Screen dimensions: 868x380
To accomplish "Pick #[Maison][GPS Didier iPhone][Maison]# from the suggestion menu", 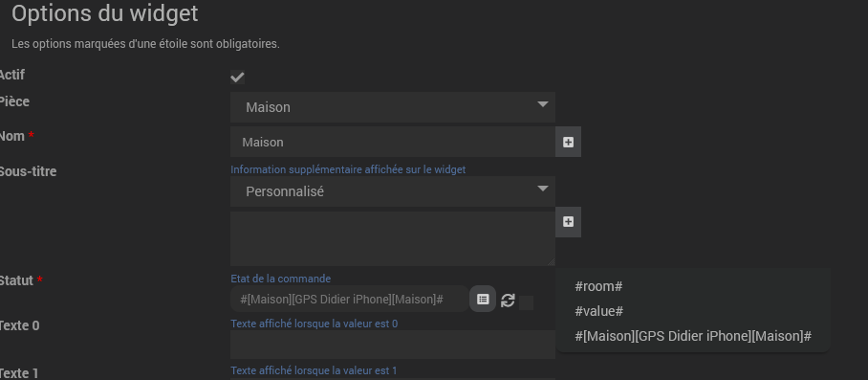I will [x=692, y=336].
